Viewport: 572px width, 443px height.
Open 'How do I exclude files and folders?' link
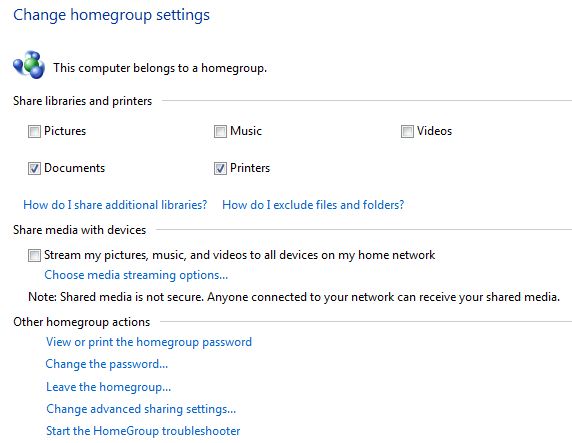coord(313,205)
